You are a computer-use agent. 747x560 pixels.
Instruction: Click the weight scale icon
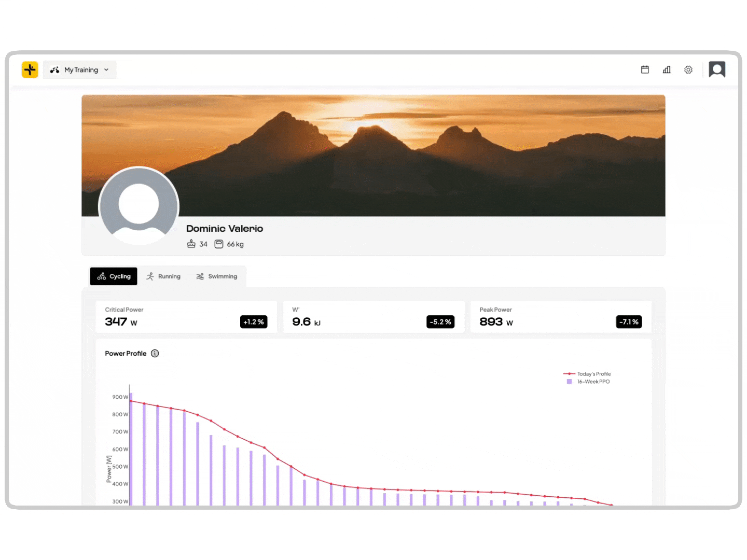click(x=219, y=244)
